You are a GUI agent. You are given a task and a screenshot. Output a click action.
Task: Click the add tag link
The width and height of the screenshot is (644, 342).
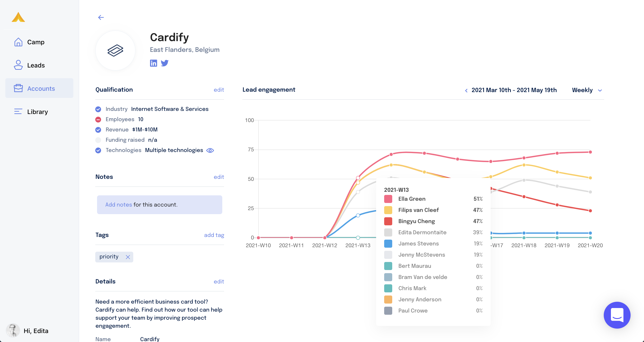click(214, 235)
